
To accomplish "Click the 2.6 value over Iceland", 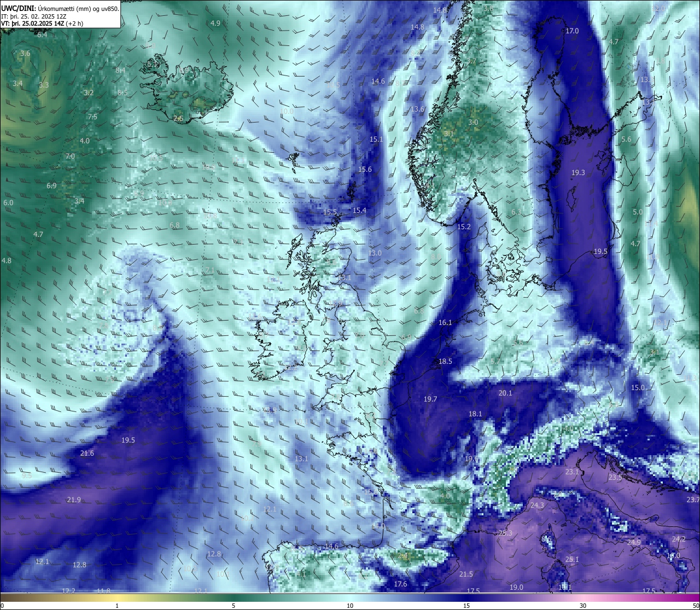I will (178, 118).
